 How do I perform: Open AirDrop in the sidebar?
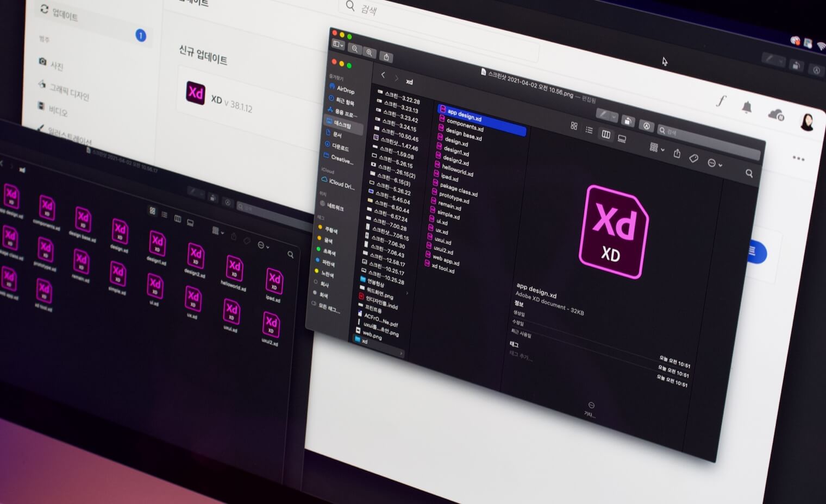point(342,89)
